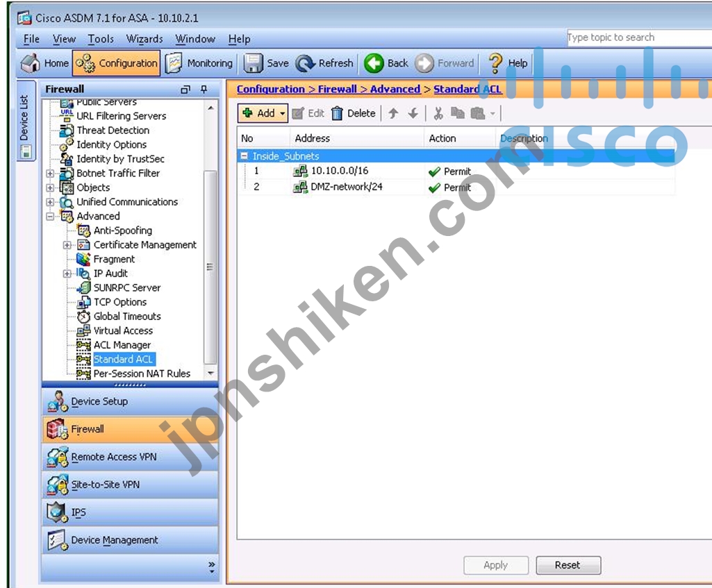Select SUNRPC Server in the tree
712x588 pixels.
[x=127, y=287]
